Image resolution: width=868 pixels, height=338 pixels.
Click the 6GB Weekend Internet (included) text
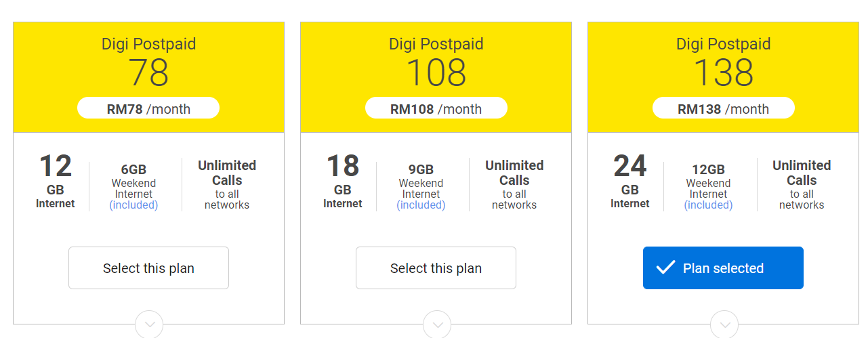(x=133, y=187)
